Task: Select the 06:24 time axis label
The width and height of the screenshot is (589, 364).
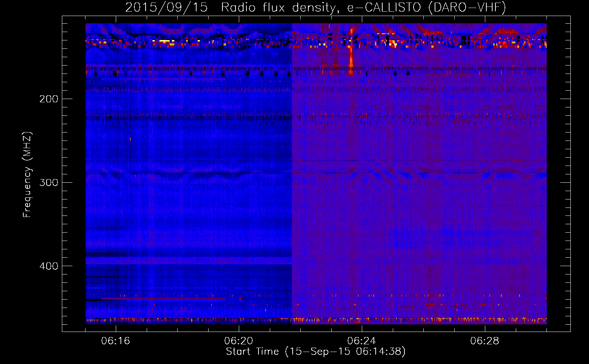Action: 361,341
